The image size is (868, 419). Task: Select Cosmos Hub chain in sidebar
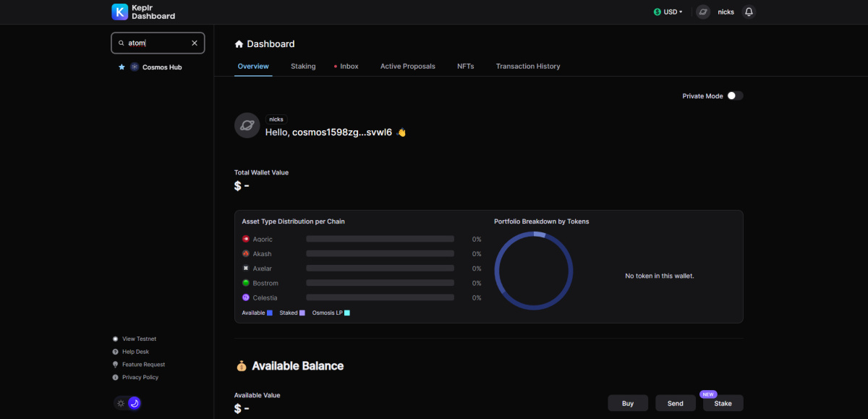pyautogui.click(x=156, y=67)
